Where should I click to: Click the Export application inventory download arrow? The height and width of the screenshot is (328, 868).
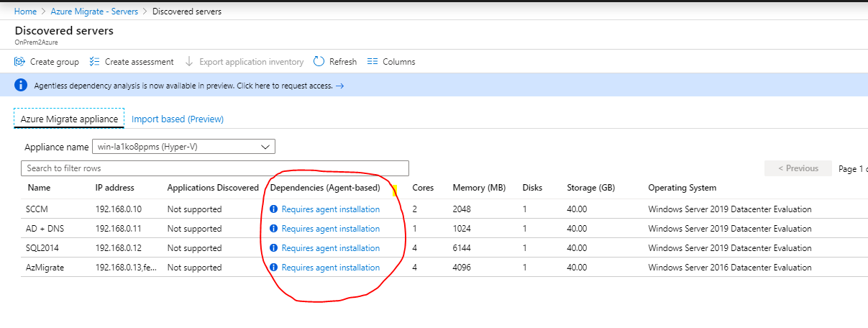pyautogui.click(x=189, y=62)
